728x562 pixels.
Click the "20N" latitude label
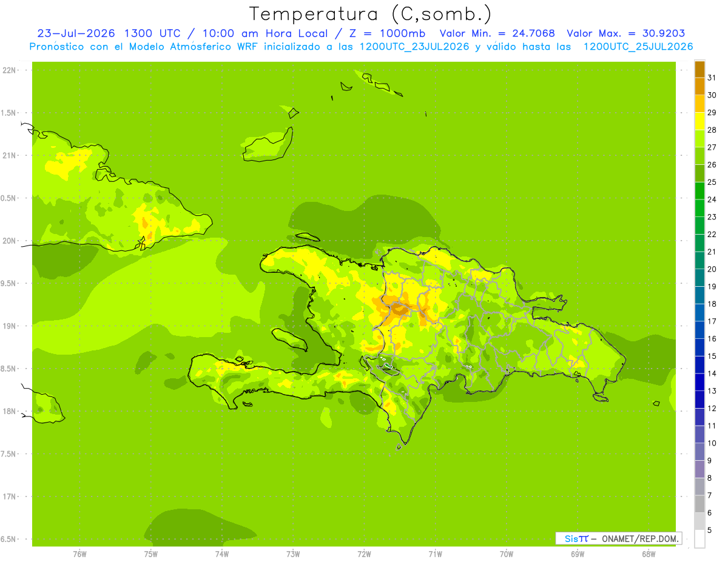click(10, 241)
